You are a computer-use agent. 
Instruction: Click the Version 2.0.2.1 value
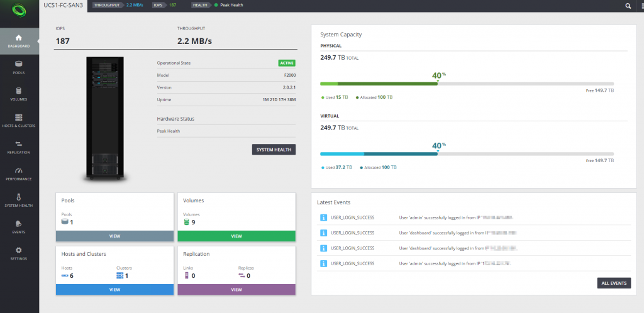(x=289, y=87)
